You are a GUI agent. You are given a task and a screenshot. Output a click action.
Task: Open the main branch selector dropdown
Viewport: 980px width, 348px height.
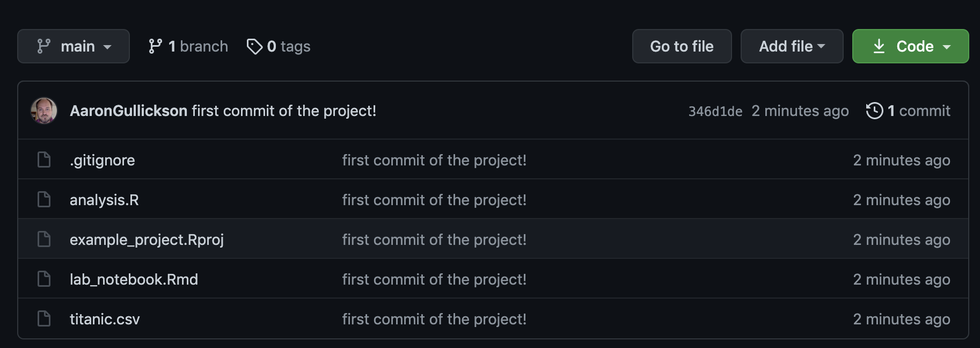pyautogui.click(x=74, y=46)
